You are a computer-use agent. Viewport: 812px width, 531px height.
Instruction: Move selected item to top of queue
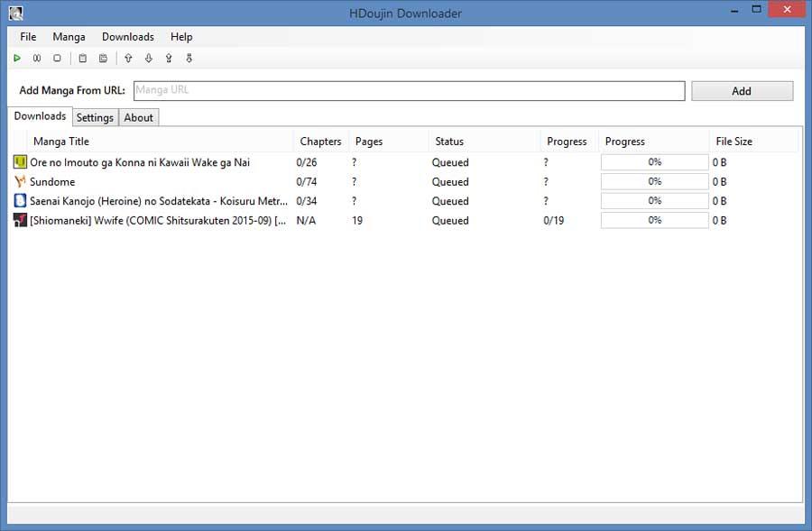(x=169, y=59)
